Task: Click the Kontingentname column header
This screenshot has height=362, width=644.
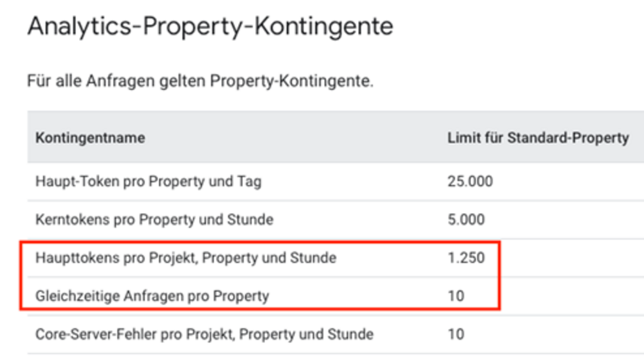Action: click(90, 138)
